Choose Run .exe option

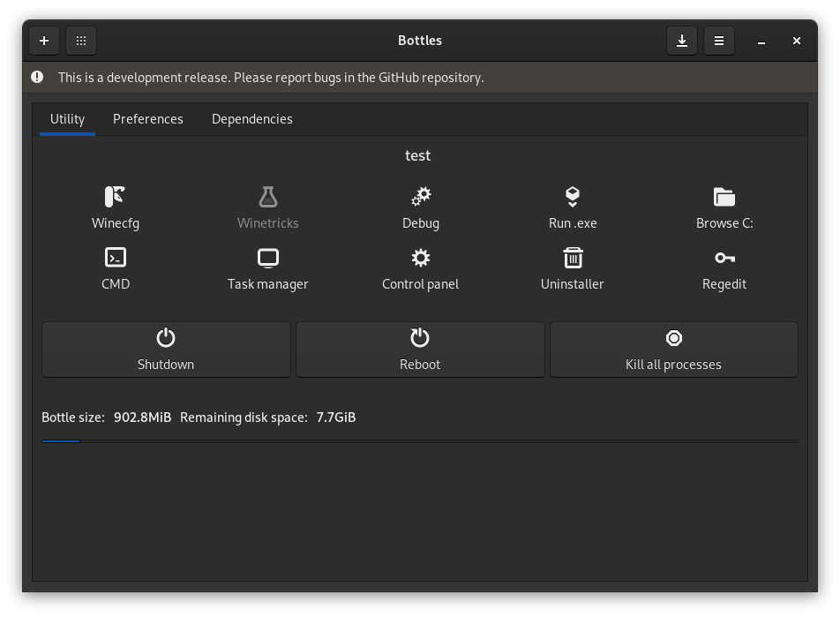(573, 208)
